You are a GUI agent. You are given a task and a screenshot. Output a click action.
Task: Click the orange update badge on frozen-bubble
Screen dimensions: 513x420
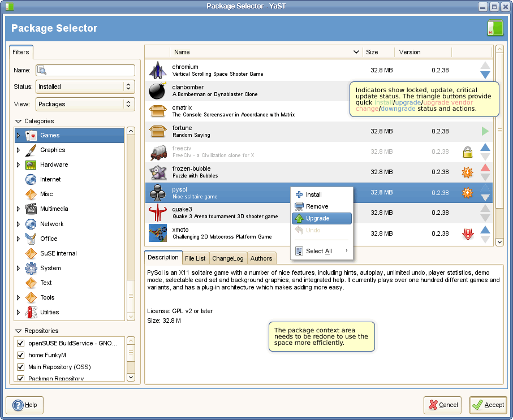pos(467,172)
